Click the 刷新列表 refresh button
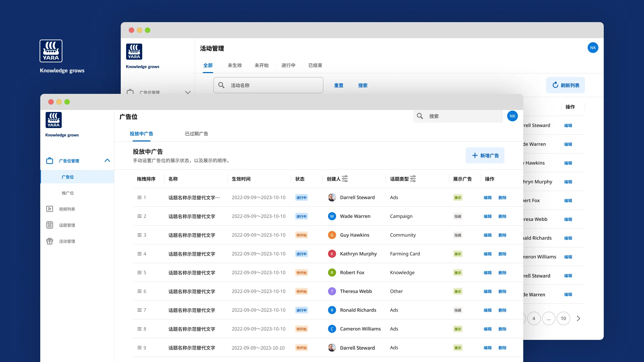Image resolution: width=644 pixels, height=362 pixels. click(x=566, y=85)
